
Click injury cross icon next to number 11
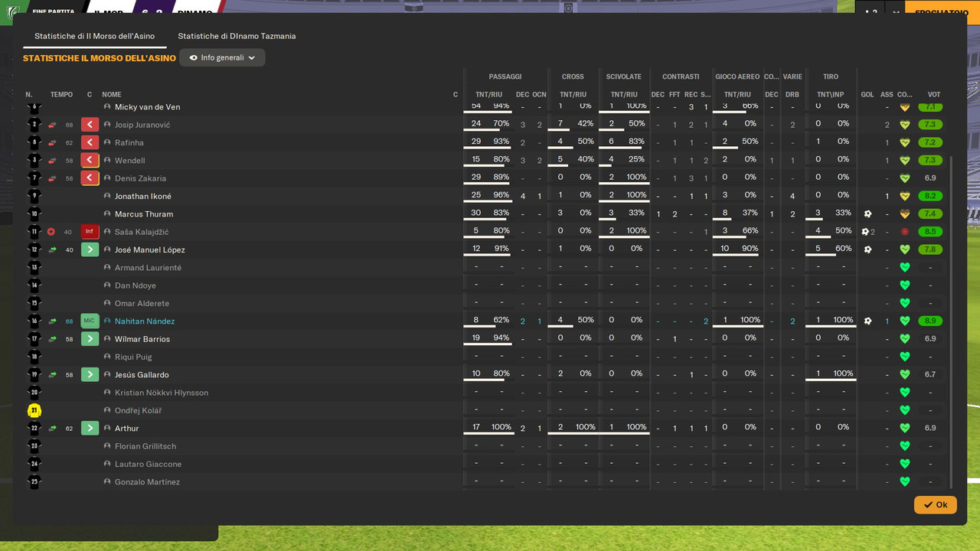coord(51,232)
